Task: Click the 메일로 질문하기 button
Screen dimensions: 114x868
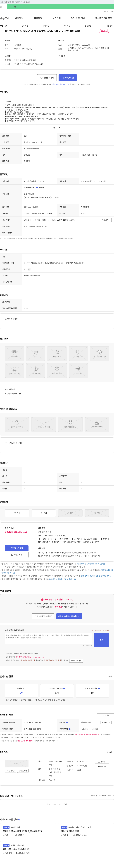Action: (76, 661)
